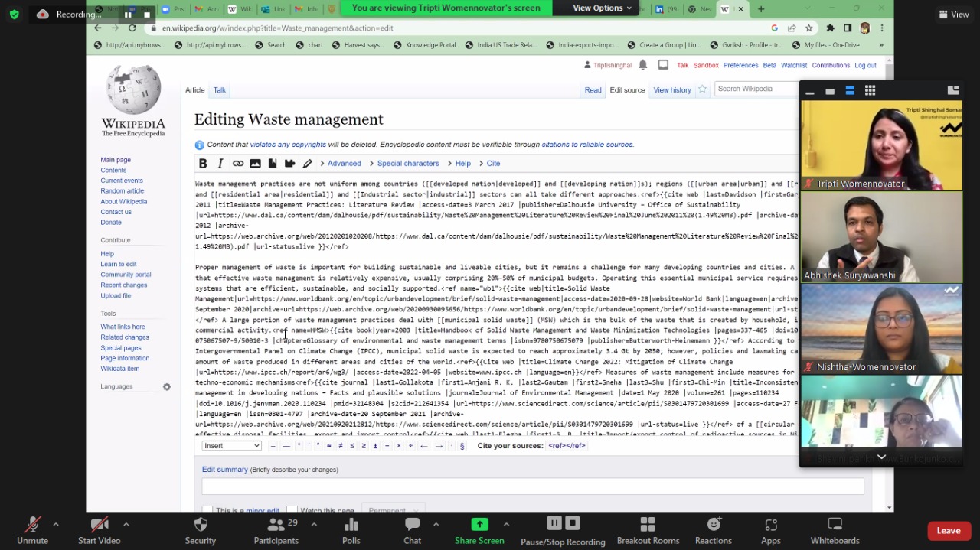Screen dimensions: 980x550
Task: Open View Options dropdown in Zoom
Action: [x=603, y=8]
